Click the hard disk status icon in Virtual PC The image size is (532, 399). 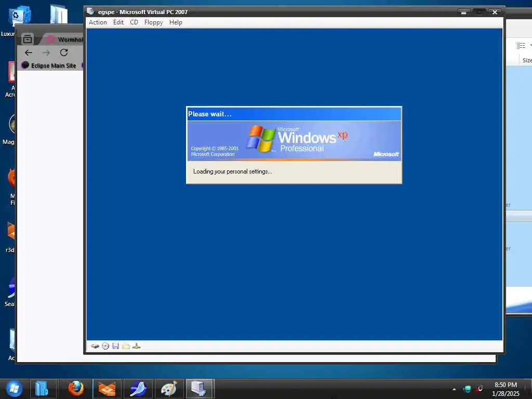[95, 346]
